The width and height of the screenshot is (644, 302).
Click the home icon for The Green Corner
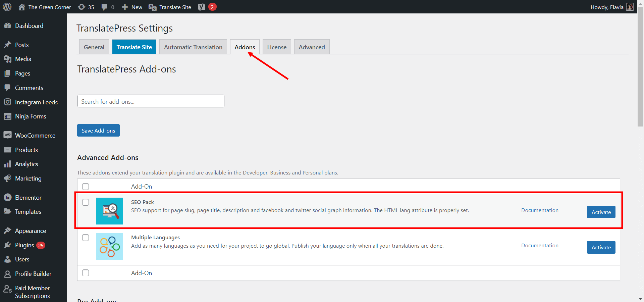pyautogui.click(x=22, y=7)
